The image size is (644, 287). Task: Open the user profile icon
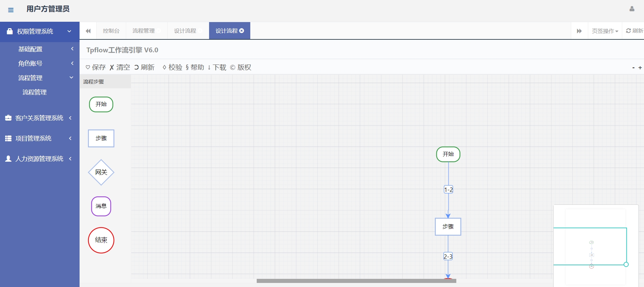click(632, 9)
